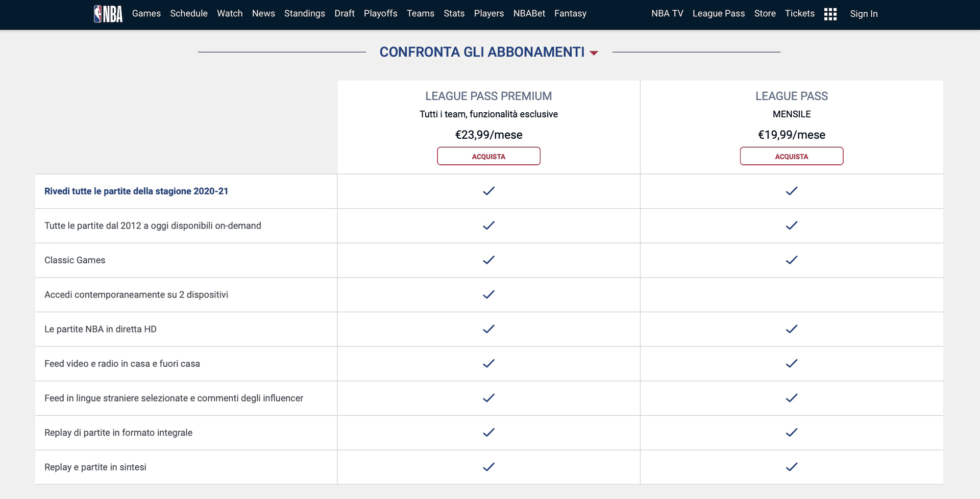Open the Games menu item
The width and height of the screenshot is (980, 499).
(146, 13)
